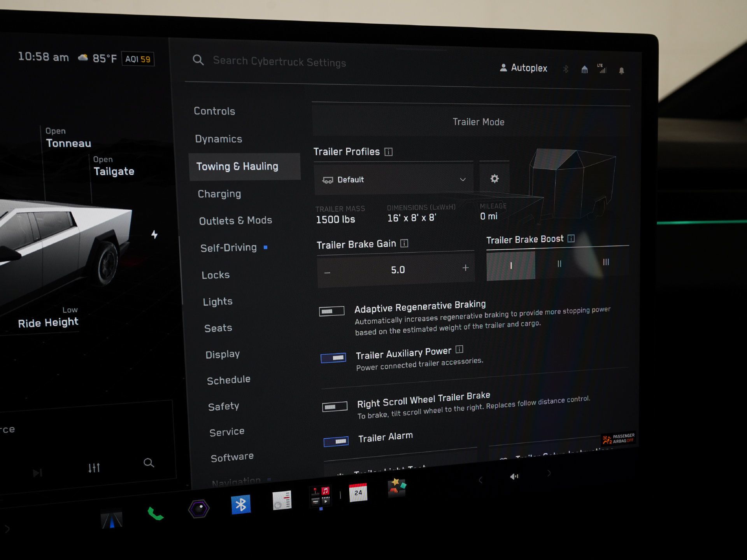Select Trailer Brake Boost level III

606,262
